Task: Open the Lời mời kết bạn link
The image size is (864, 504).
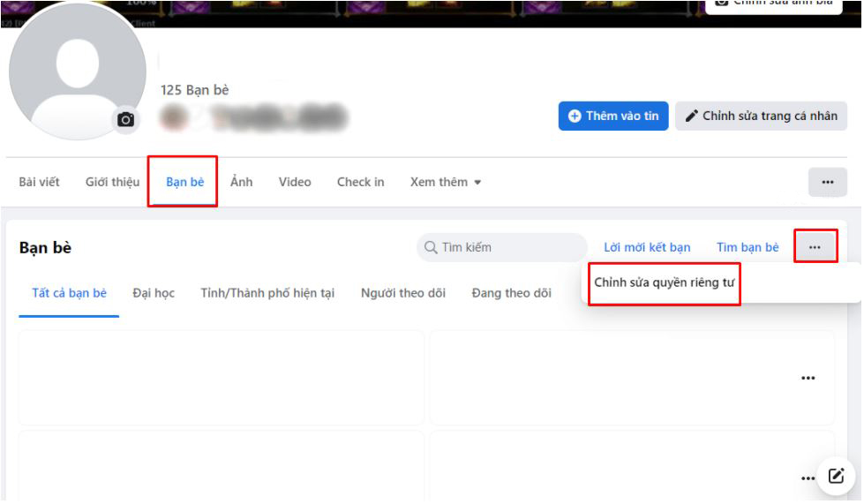Action: 647,247
